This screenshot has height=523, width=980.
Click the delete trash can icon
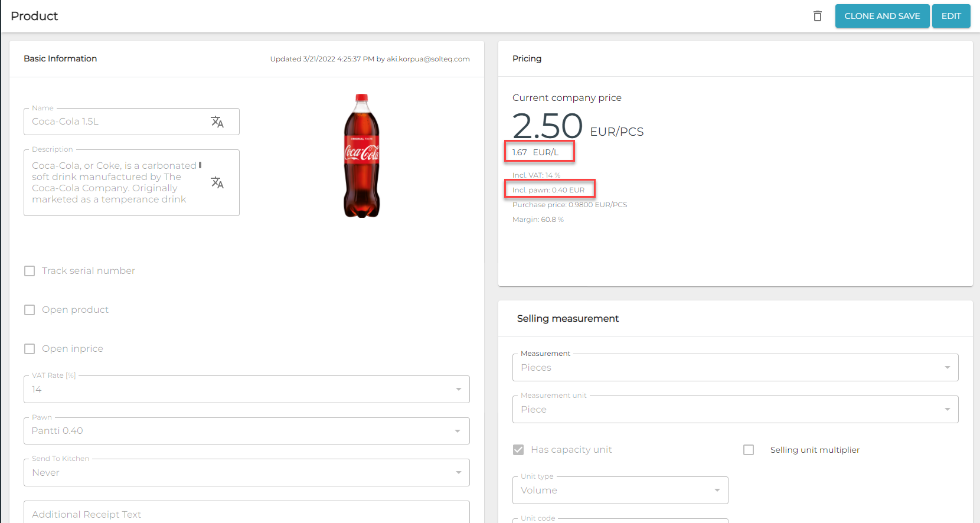817,16
